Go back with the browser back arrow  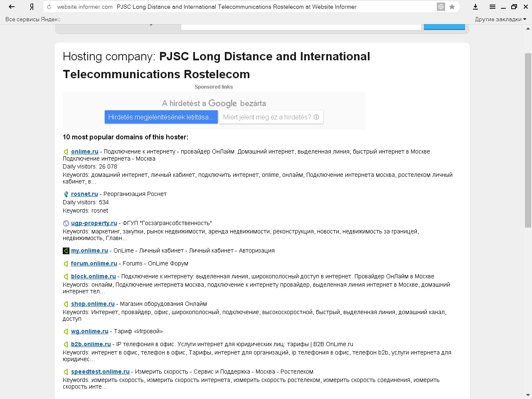[12, 7]
